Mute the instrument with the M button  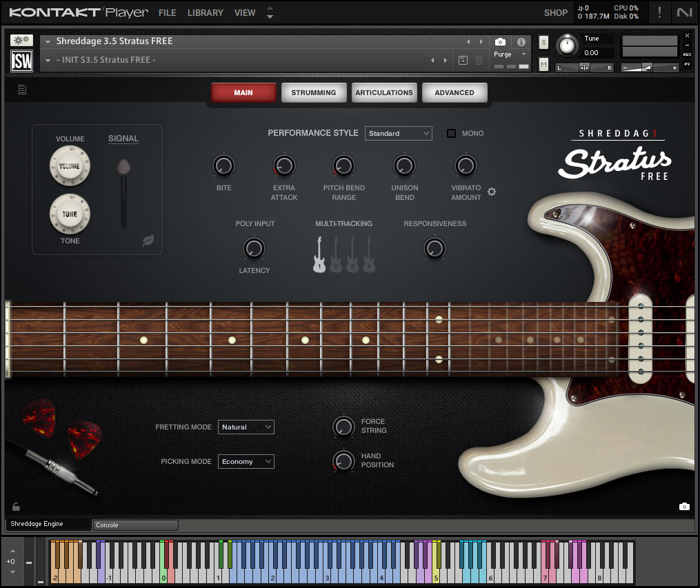pyautogui.click(x=543, y=65)
